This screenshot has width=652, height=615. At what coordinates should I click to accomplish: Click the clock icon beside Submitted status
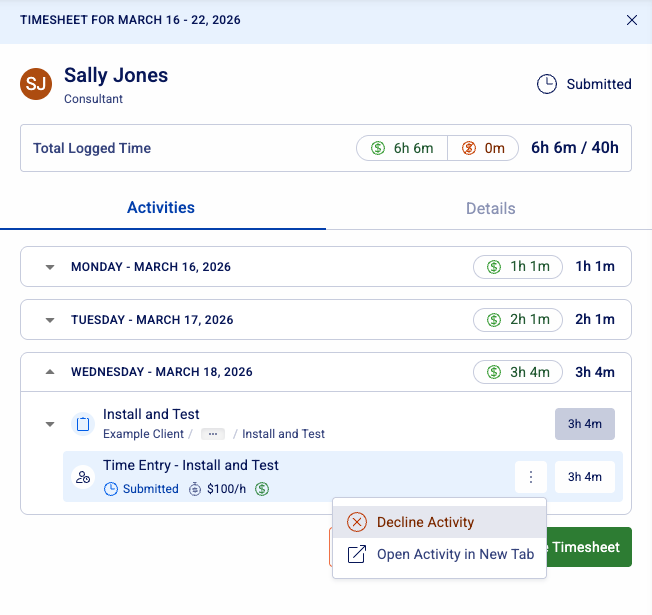coord(546,84)
